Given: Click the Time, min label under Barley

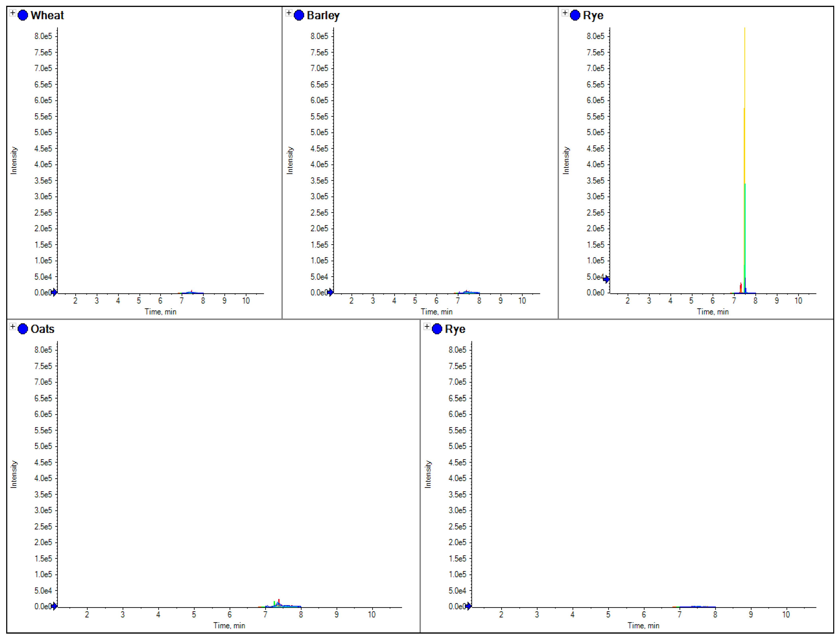Looking at the screenshot, I should 437,312.
